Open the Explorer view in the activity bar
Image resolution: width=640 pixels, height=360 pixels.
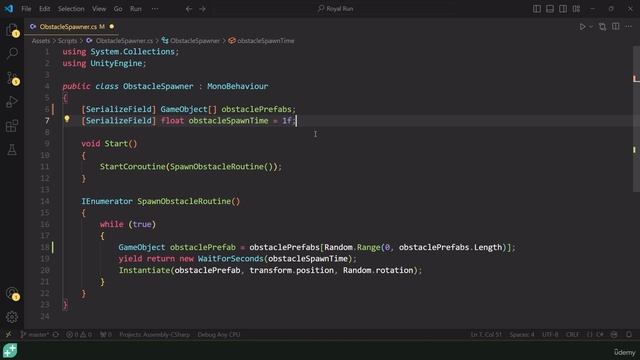12,30
